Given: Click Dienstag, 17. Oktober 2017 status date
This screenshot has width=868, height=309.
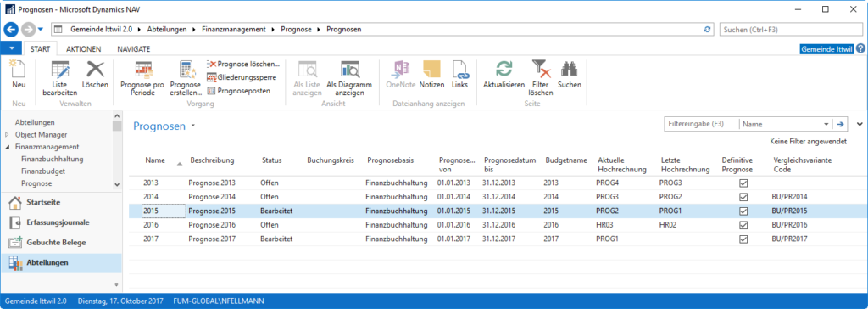Looking at the screenshot, I should [120, 301].
